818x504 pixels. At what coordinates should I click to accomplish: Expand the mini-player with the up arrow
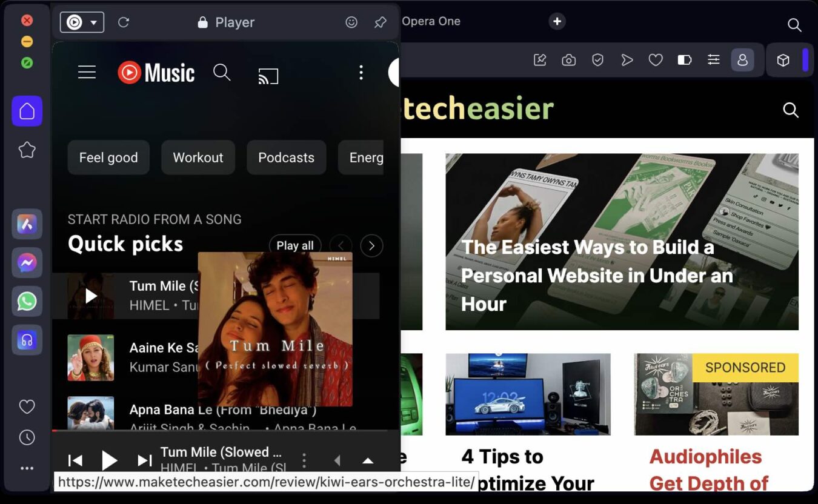pyautogui.click(x=368, y=460)
